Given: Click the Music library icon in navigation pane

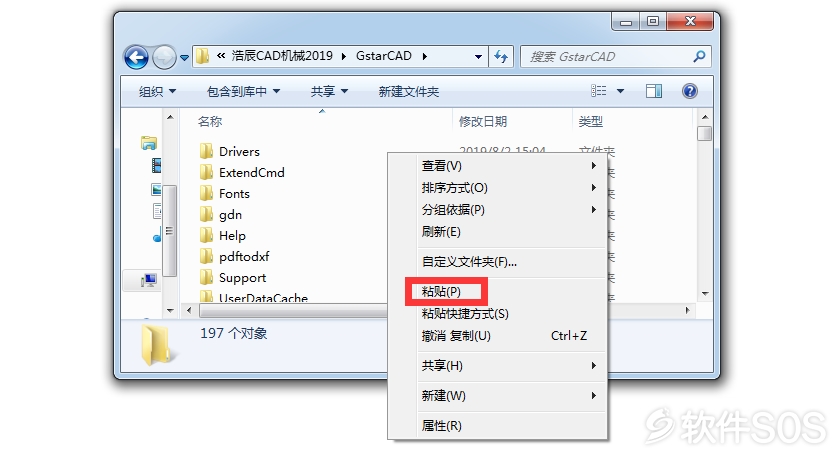Looking at the screenshot, I should click(x=158, y=235).
